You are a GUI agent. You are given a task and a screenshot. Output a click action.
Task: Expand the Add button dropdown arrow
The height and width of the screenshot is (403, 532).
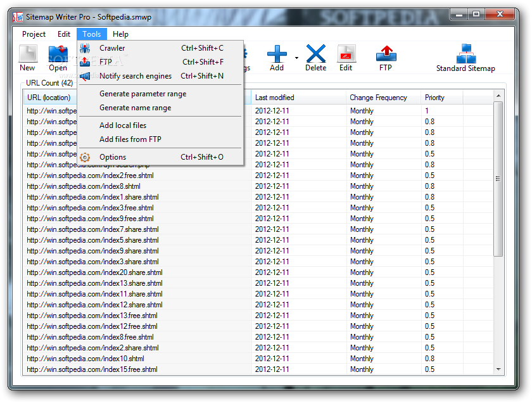(x=296, y=58)
